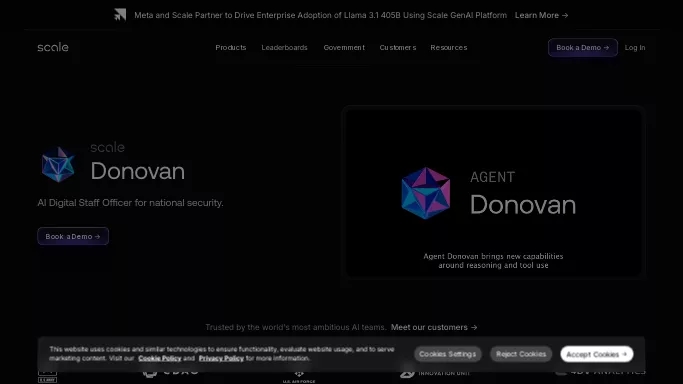Click 'Trusted by the world's most ambitious AI teams.' text
This screenshot has height=384, width=683.
(x=296, y=327)
